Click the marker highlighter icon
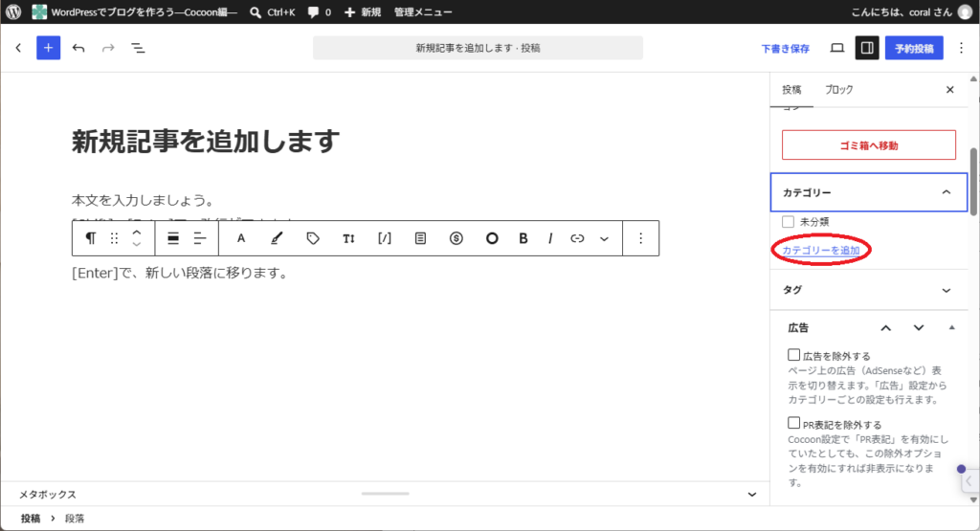 (x=277, y=238)
